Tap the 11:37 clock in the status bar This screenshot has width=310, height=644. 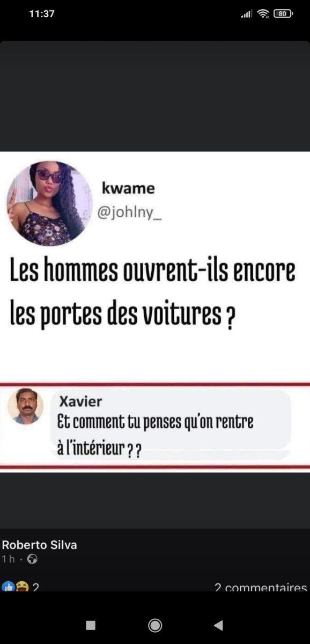(42, 14)
